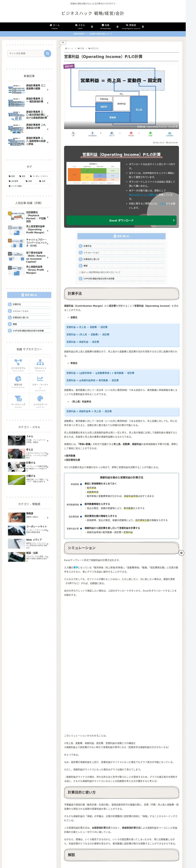Open the 知識 menu item
Image resolution: width=196 pixels, height=868 pixels.
click(105, 27)
